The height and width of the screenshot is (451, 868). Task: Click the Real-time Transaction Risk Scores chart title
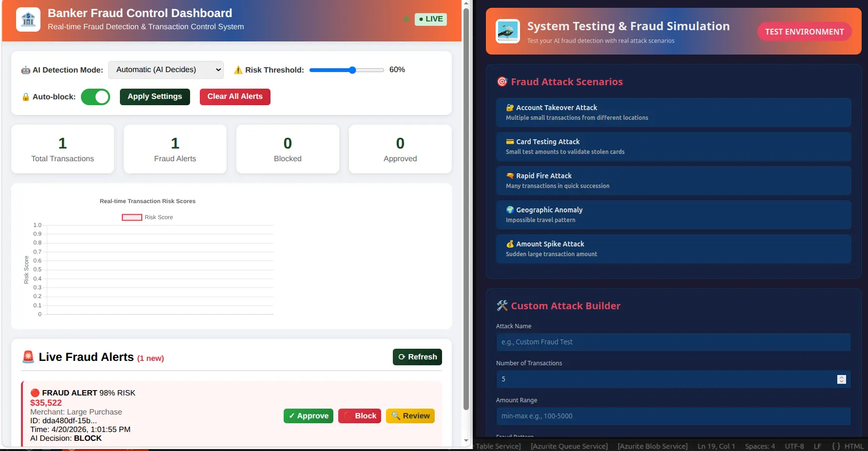click(148, 201)
